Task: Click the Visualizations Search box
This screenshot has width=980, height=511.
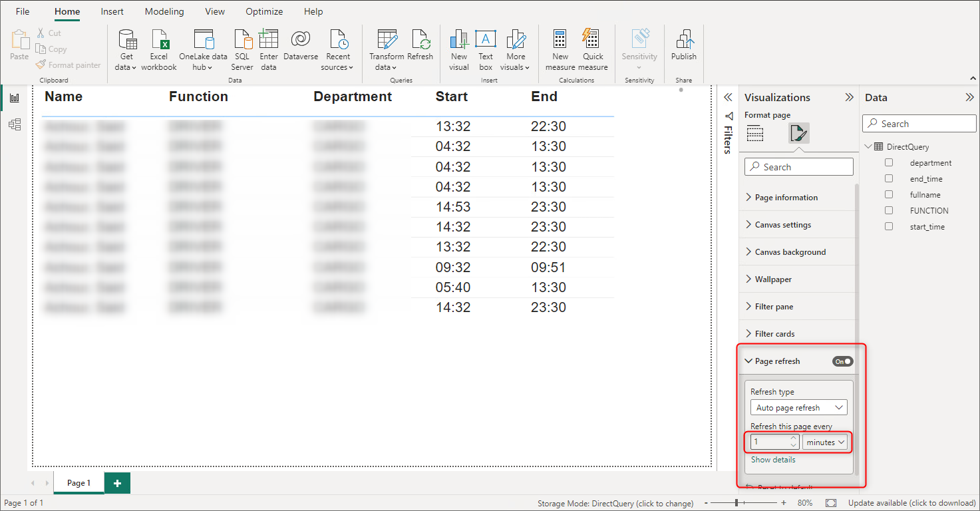Action: point(798,167)
